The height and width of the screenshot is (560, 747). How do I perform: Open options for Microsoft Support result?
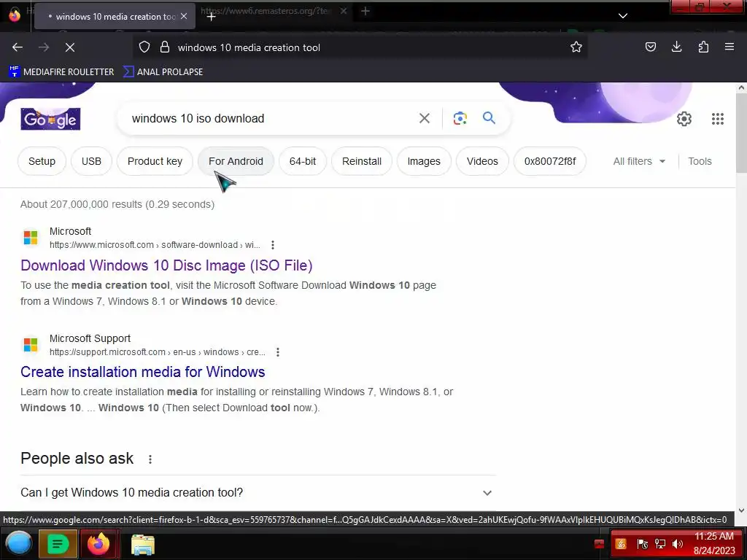coord(278,352)
